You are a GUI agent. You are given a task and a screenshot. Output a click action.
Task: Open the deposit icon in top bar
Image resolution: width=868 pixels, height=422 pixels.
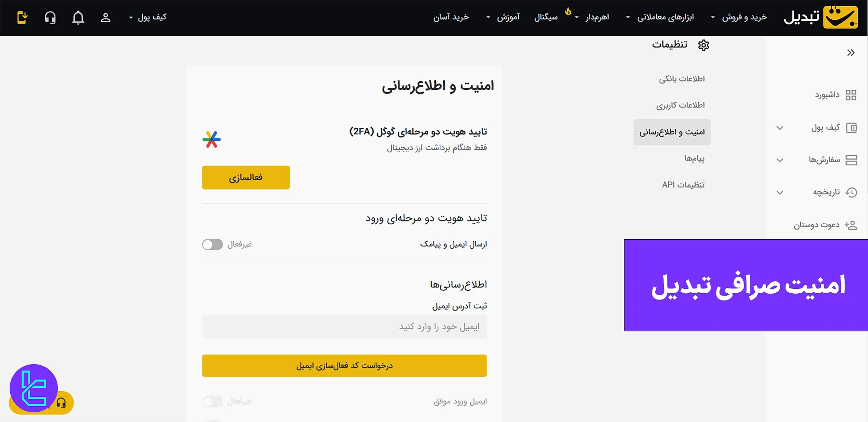pyautogui.click(x=22, y=18)
